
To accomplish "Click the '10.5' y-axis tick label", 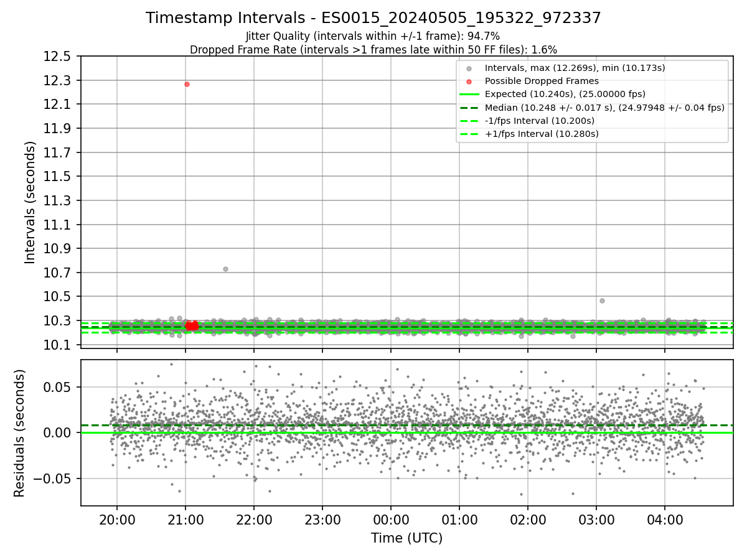I will click(x=59, y=296).
